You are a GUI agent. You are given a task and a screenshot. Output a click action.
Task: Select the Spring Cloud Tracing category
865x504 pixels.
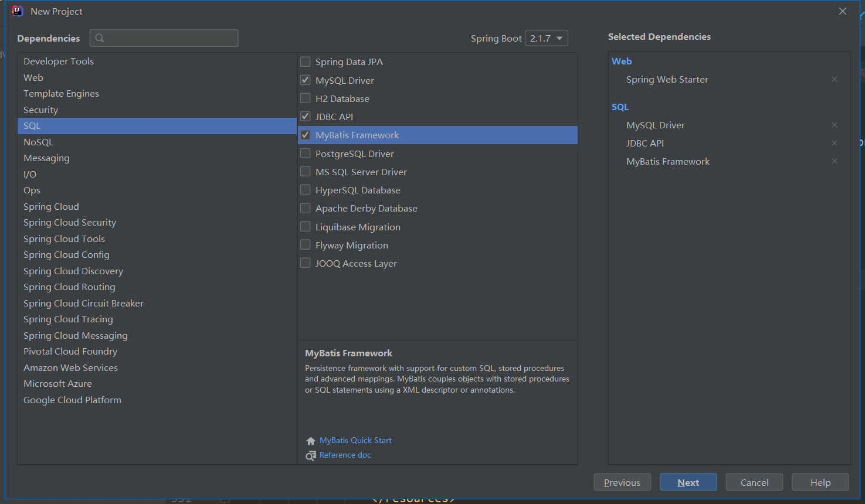[157, 319]
